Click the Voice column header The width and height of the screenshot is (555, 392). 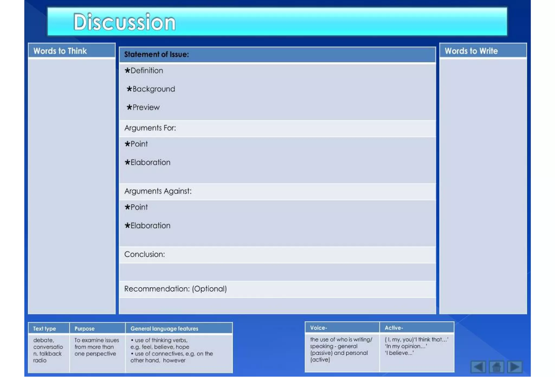(318, 328)
